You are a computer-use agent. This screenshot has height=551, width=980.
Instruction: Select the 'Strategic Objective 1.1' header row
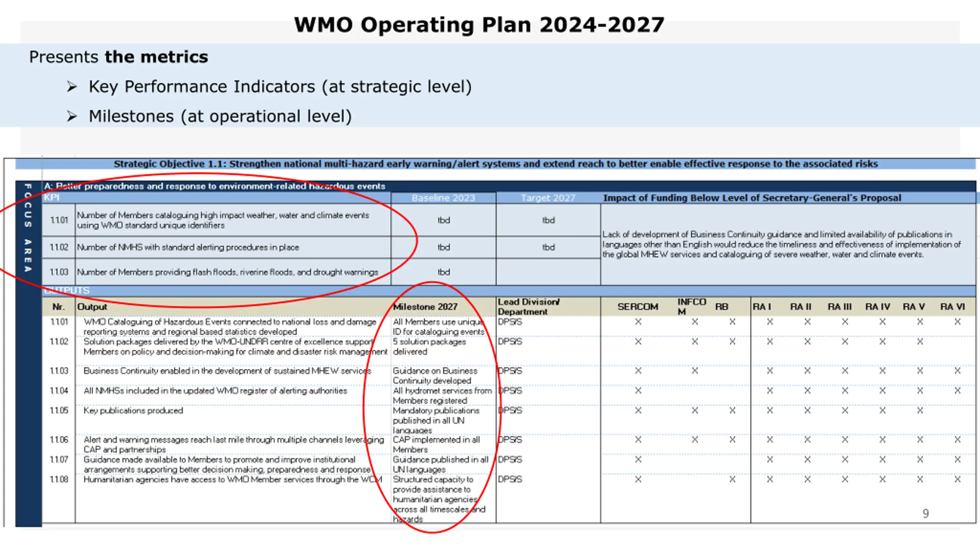pos(495,164)
